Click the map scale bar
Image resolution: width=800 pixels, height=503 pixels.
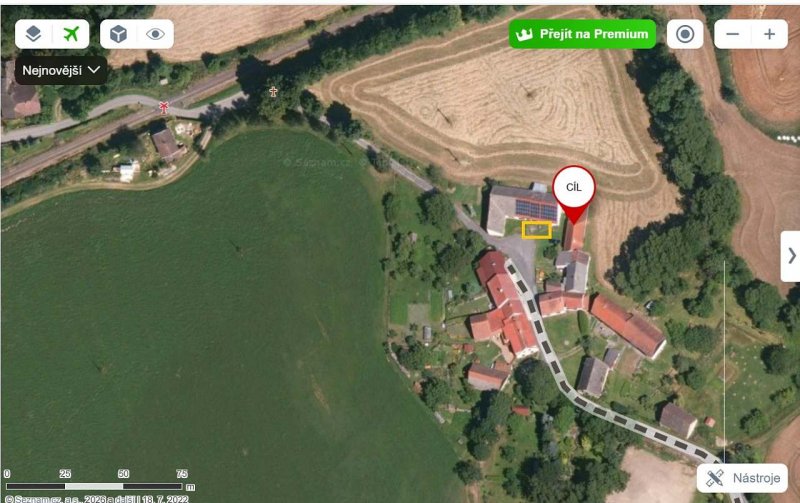98,486
